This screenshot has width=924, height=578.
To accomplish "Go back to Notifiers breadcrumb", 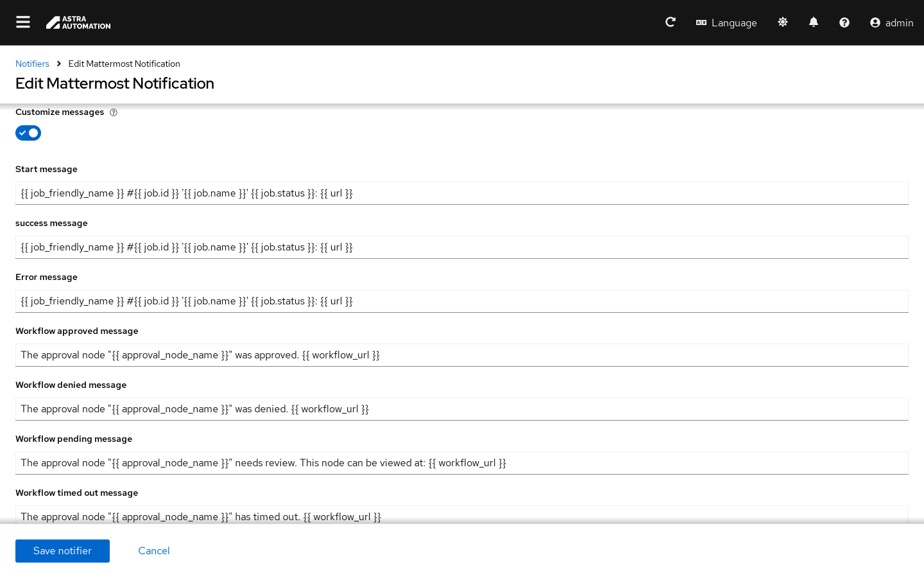I will [x=32, y=64].
